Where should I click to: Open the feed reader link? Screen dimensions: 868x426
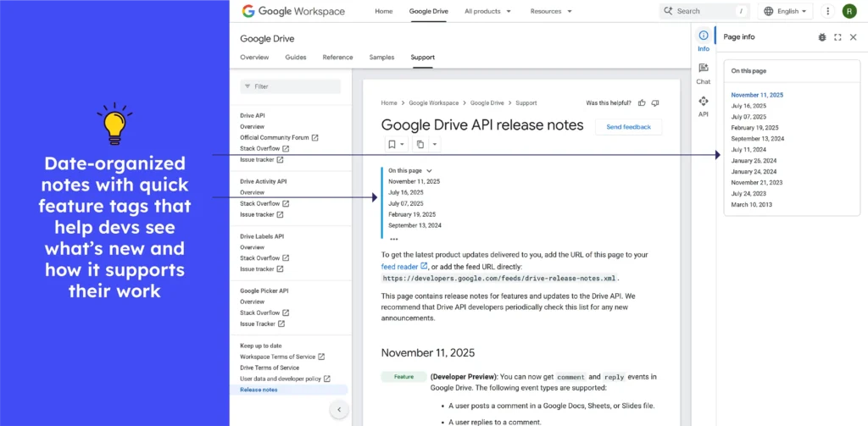(404, 266)
